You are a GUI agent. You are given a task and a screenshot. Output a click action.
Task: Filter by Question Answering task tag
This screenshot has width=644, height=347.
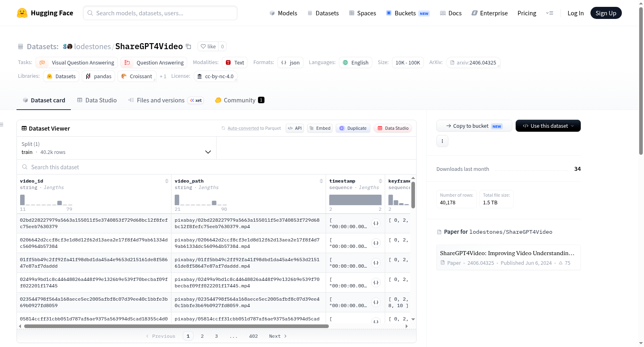[x=154, y=62]
